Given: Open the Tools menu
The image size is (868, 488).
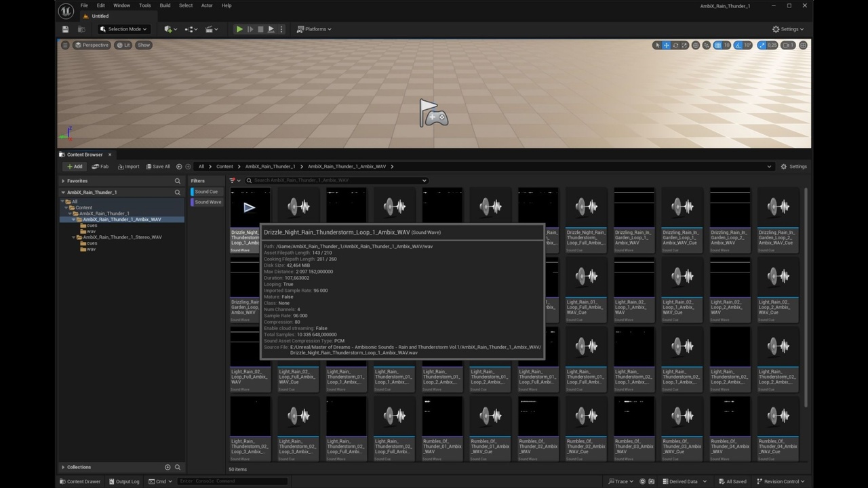Looking at the screenshot, I should tap(145, 5).
